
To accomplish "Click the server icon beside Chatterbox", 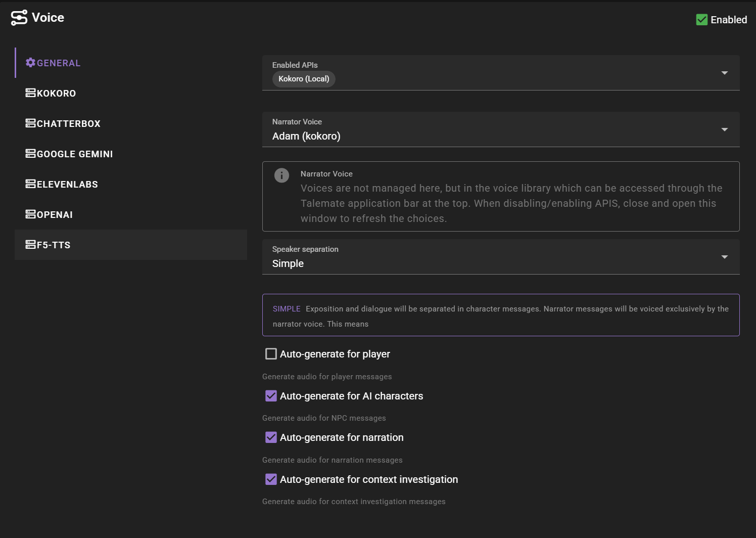I will (x=31, y=123).
